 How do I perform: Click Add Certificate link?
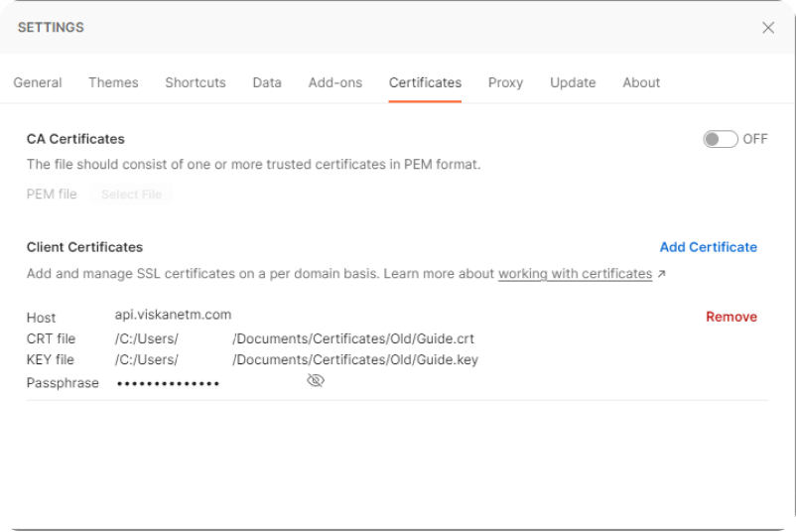tap(708, 247)
